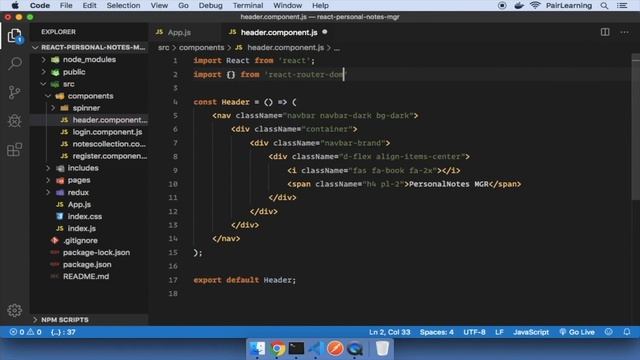
Task: Start Go Live server
Action: (x=577, y=332)
